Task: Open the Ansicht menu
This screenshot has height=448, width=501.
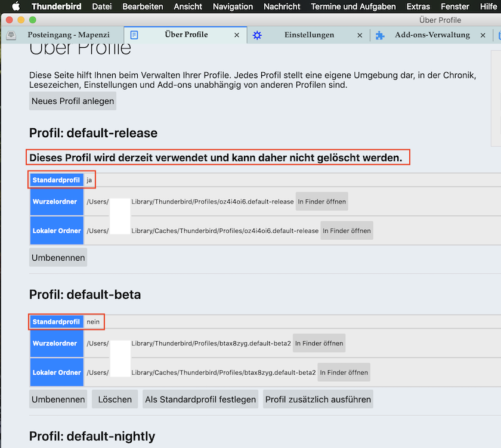Action: coord(188,7)
